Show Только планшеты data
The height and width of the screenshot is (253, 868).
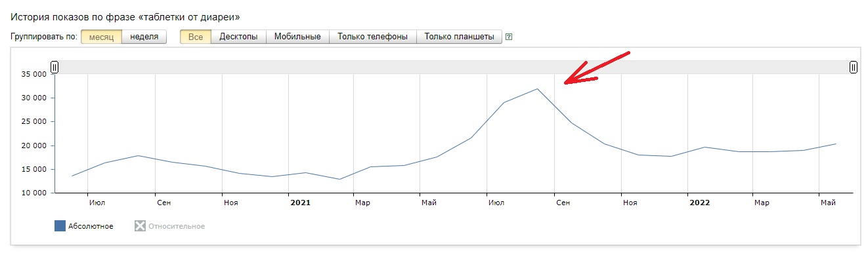[x=460, y=37]
